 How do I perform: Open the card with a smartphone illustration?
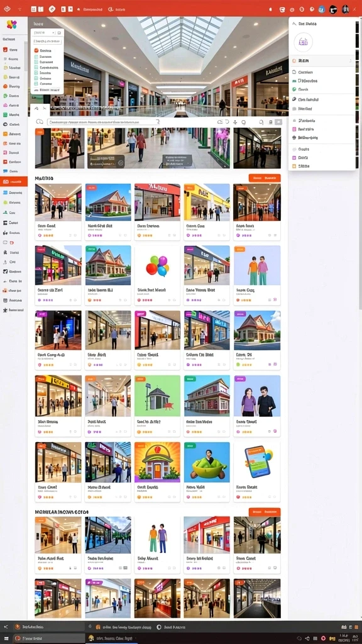point(257,472)
